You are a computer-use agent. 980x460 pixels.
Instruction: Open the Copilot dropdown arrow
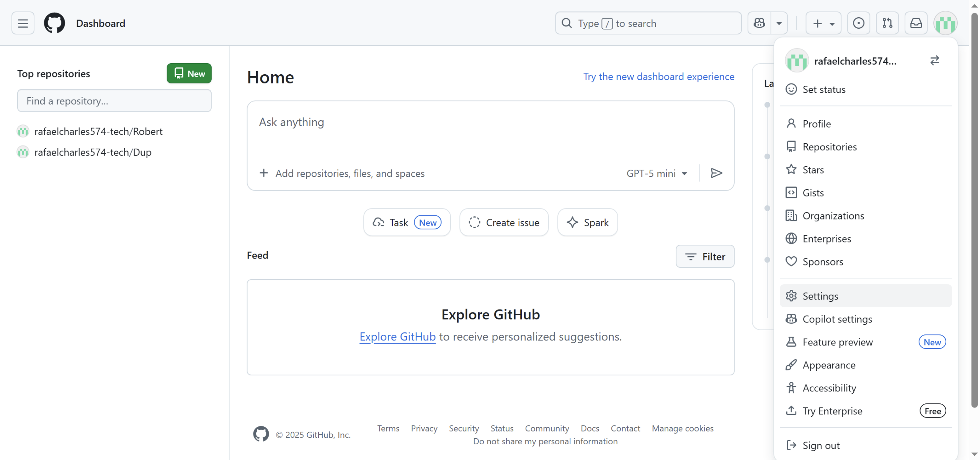click(779, 23)
